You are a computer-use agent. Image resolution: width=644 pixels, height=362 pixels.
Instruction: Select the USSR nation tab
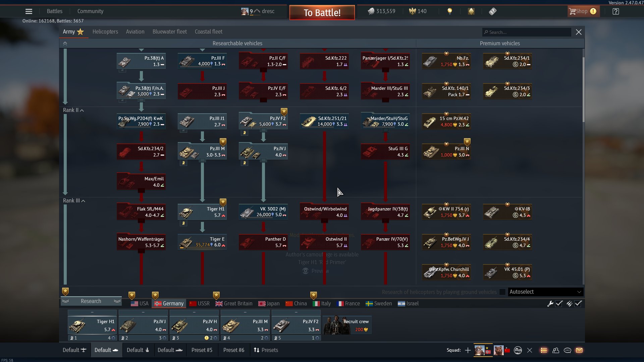coord(200,304)
